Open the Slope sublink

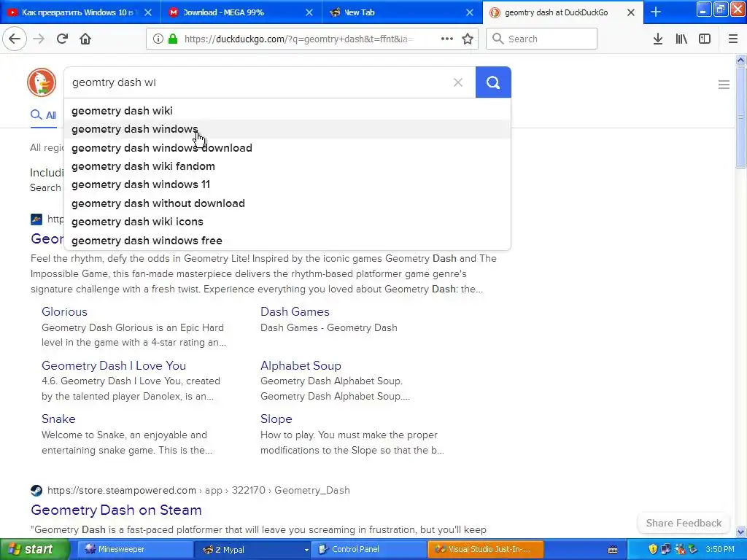click(x=276, y=419)
